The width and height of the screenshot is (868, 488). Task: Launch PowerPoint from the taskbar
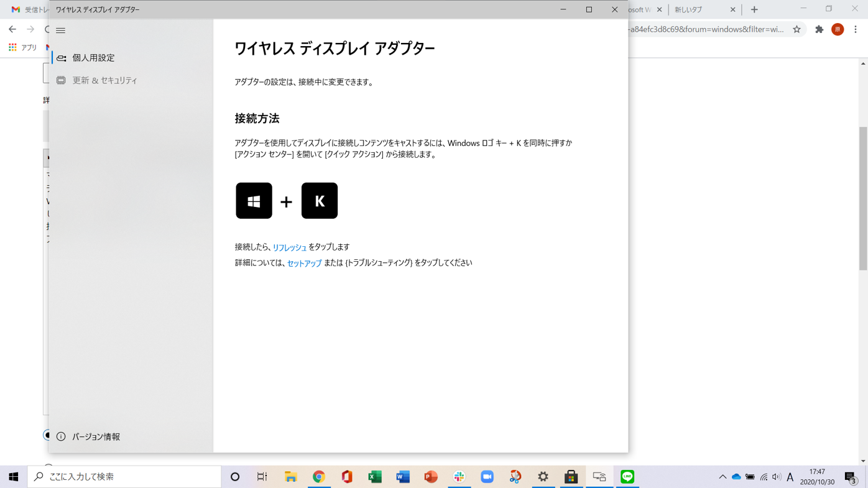[x=431, y=477]
